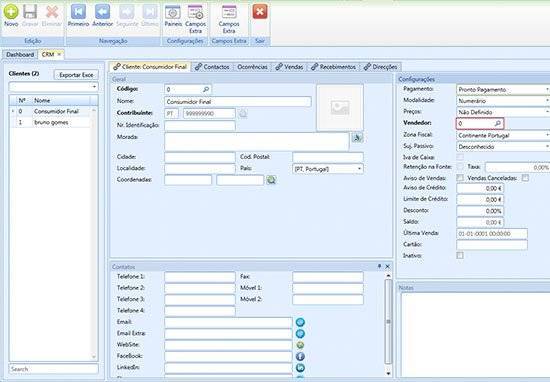Open the Clientes filter combo box
This screenshot has height=382, width=550.
coord(53,87)
